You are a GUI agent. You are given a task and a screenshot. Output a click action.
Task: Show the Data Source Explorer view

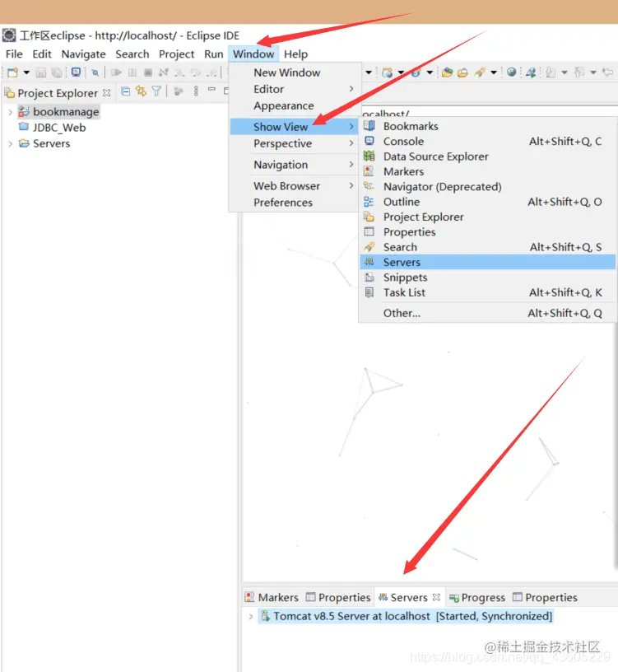(488, 156)
